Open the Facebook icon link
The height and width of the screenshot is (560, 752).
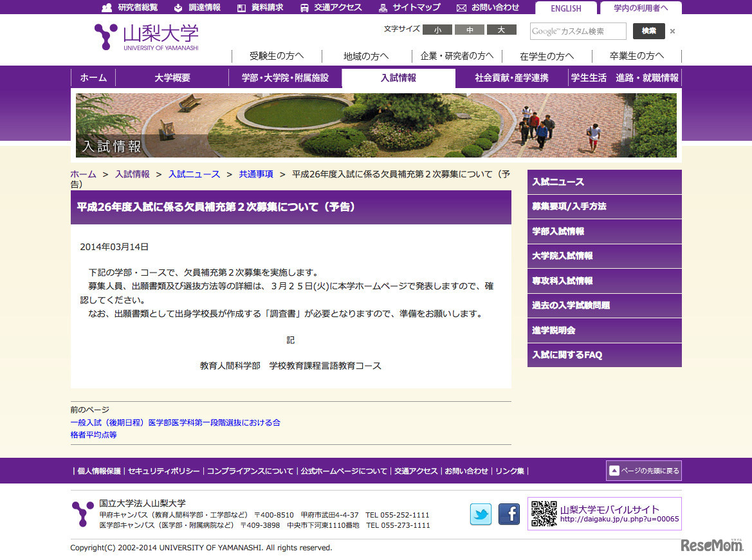509,514
